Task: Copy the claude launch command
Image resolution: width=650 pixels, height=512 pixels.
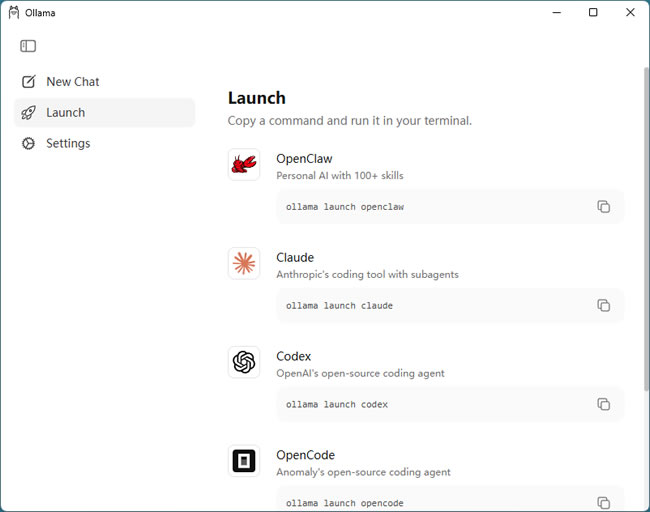Action: coord(603,306)
